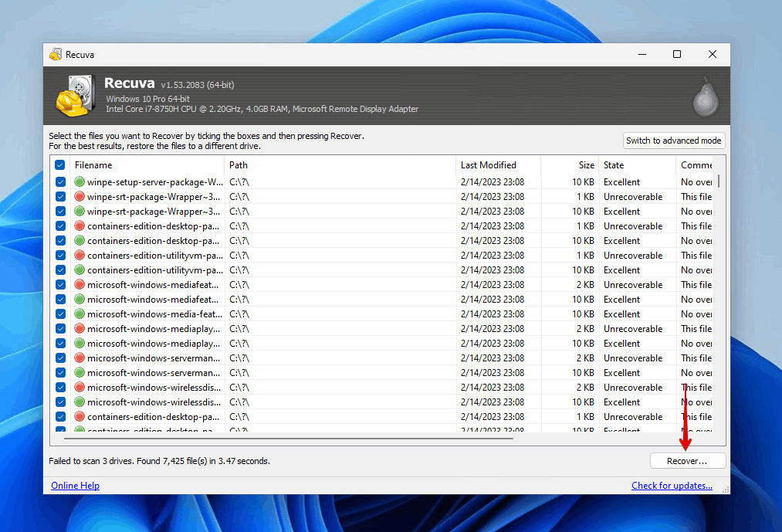Click green status dot of winpe-setup-server-package file

[x=80, y=181]
